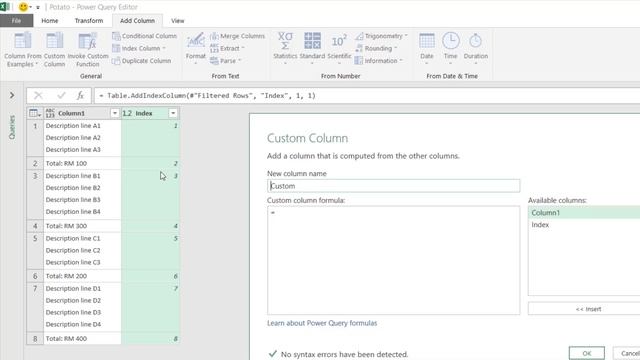Switch to the View tab
This screenshot has width=640, height=360.
click(x=178, y=20)
